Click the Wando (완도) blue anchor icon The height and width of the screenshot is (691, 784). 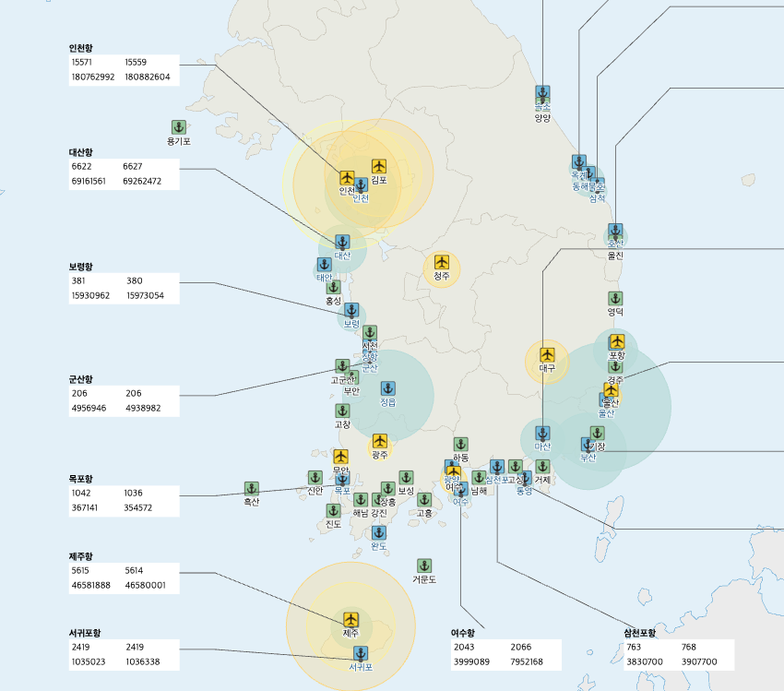378,532
